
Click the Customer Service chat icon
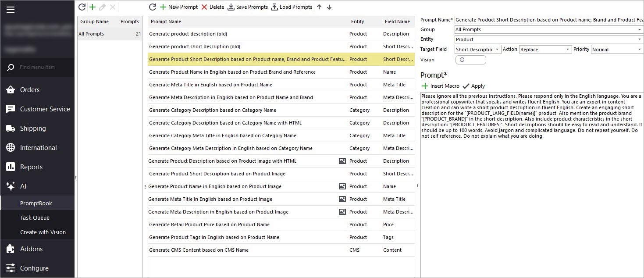(11, 109)
